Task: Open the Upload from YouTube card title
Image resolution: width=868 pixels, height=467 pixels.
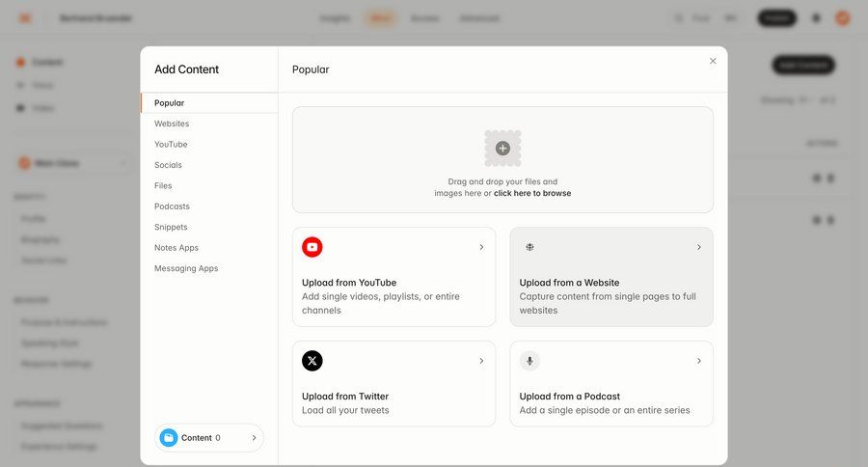Action: pos(349,283)
